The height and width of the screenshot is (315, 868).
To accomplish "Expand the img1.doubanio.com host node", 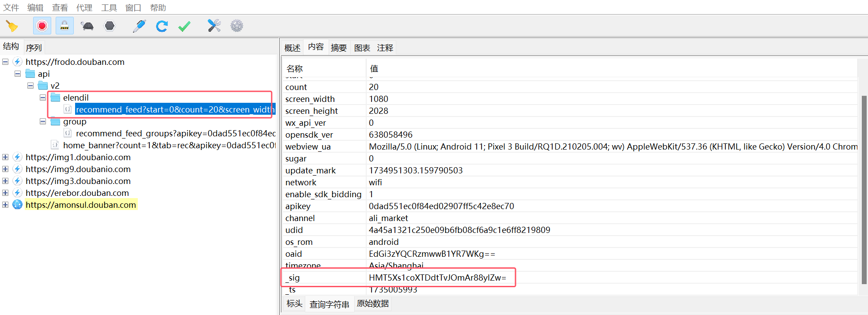I will (x=5, y=157).
